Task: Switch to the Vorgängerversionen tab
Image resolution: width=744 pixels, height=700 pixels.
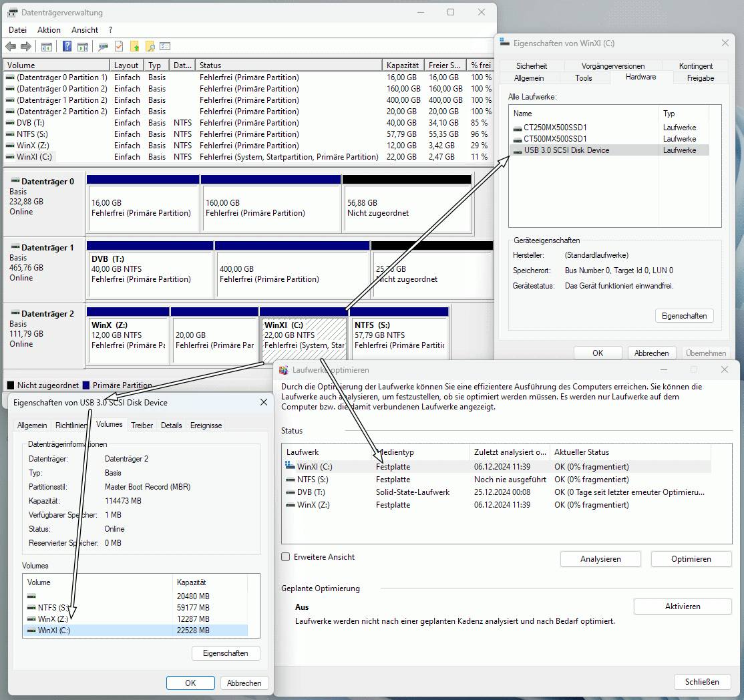Action: pos(613,66)
